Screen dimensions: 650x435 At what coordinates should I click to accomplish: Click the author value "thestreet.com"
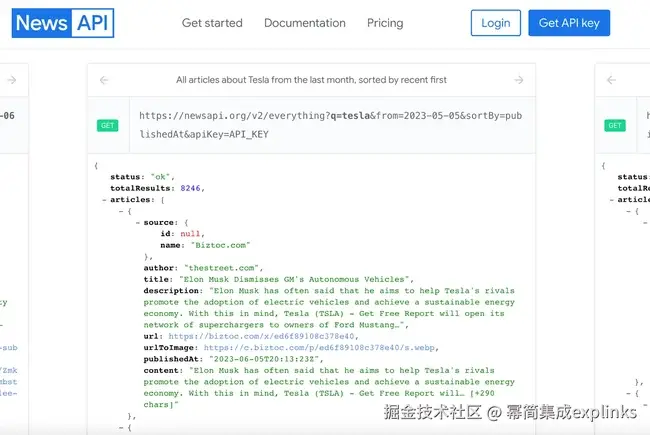[x=222, y=268]
